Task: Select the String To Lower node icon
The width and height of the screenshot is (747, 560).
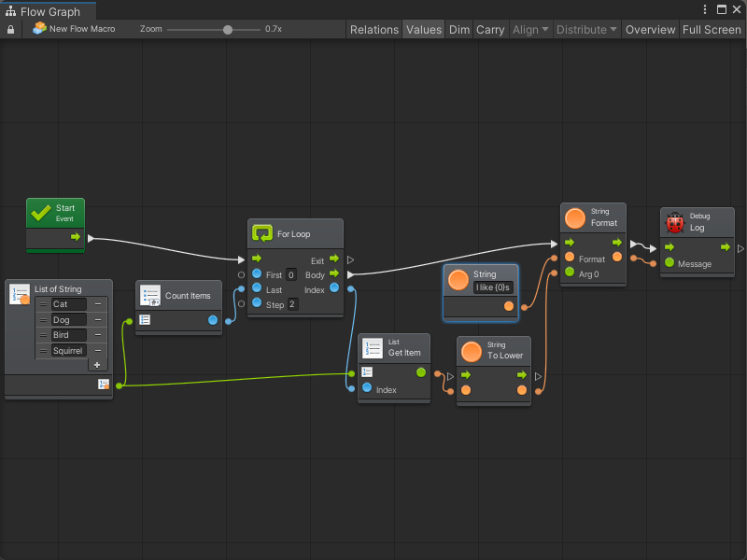Action: (x=471, y=351)
